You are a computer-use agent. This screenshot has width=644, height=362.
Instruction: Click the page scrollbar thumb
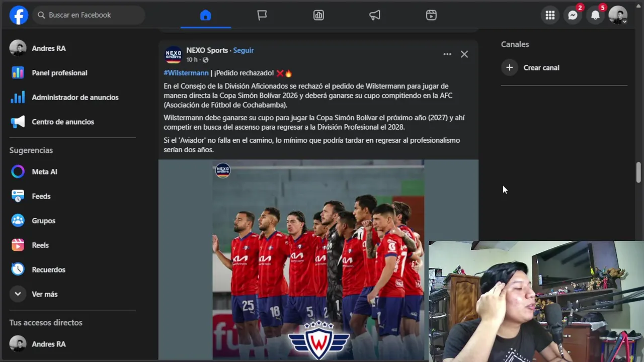[638, 172]
